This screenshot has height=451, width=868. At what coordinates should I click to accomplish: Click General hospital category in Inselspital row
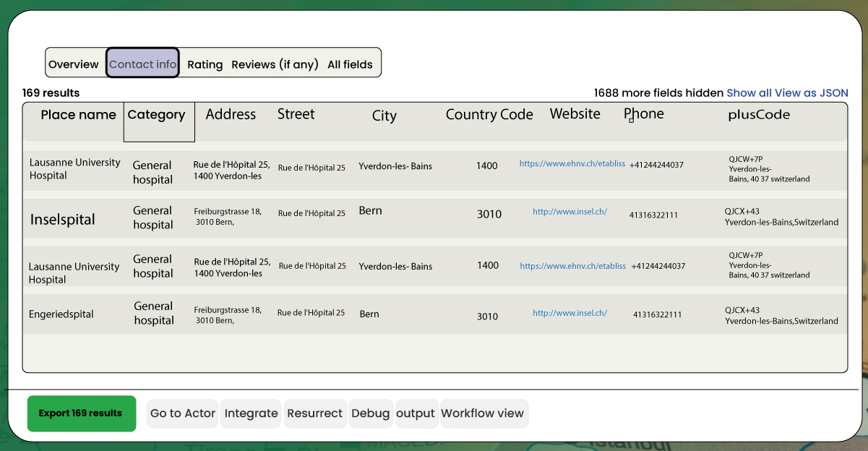coord(153,218)
